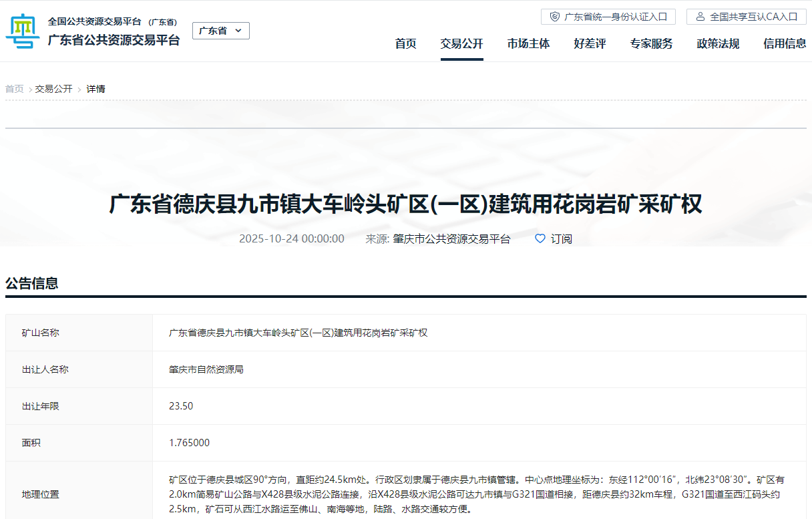
Task: Open the 好差评 menu item
Action: 590,44
